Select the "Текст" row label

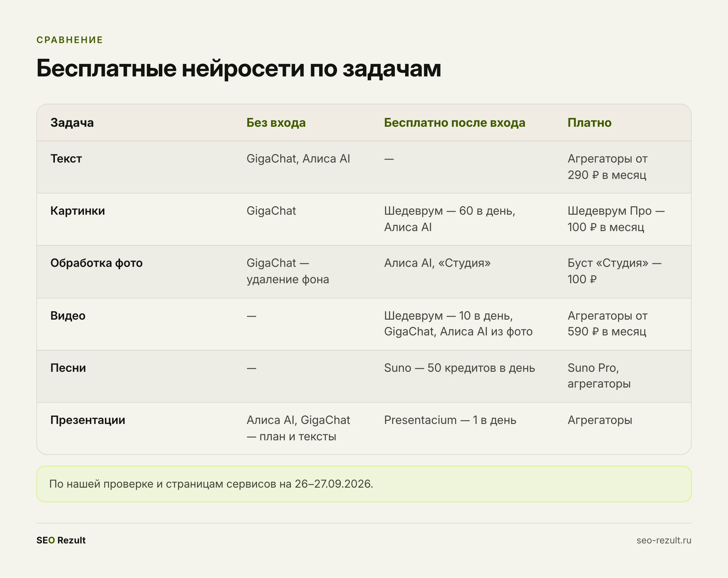(66, 159)
